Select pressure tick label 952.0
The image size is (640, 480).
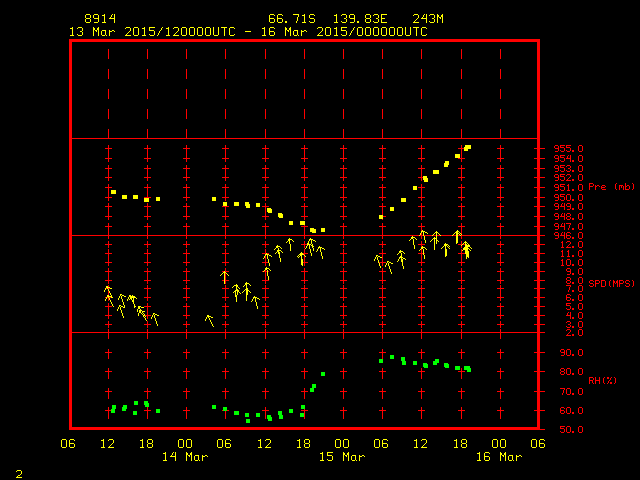[x=568, y=178]
